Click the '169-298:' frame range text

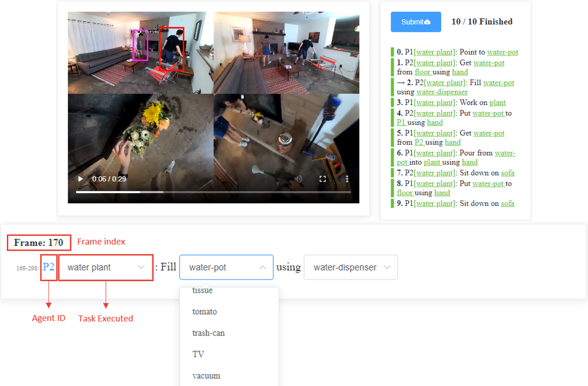point(27,268)
